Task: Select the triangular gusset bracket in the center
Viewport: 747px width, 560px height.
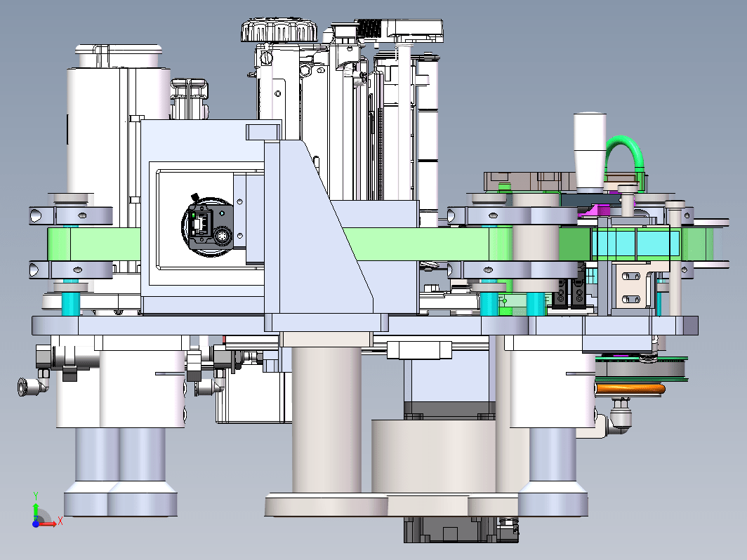Action: (318, 226)
